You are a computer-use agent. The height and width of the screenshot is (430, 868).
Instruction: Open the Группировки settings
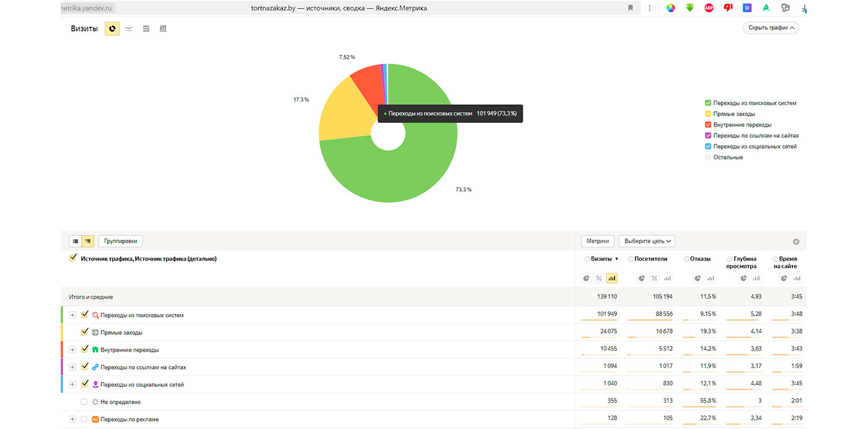pyautogui.click(x=121, y=241)
